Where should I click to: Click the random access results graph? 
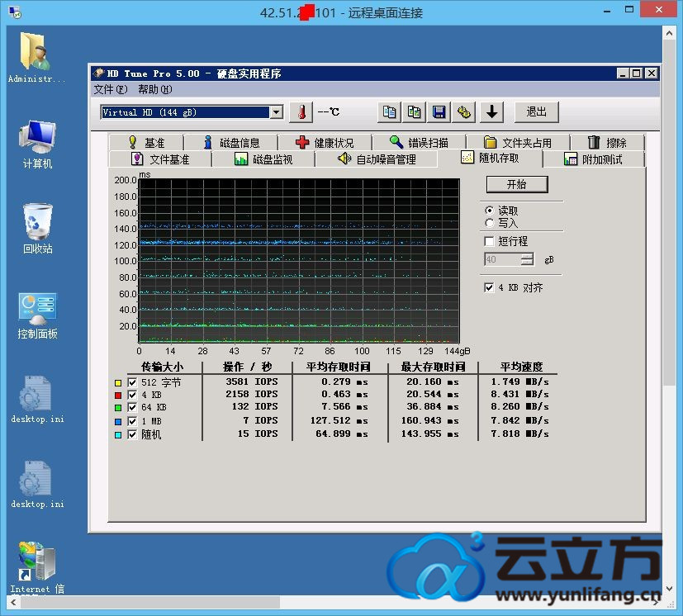(299, 260)
